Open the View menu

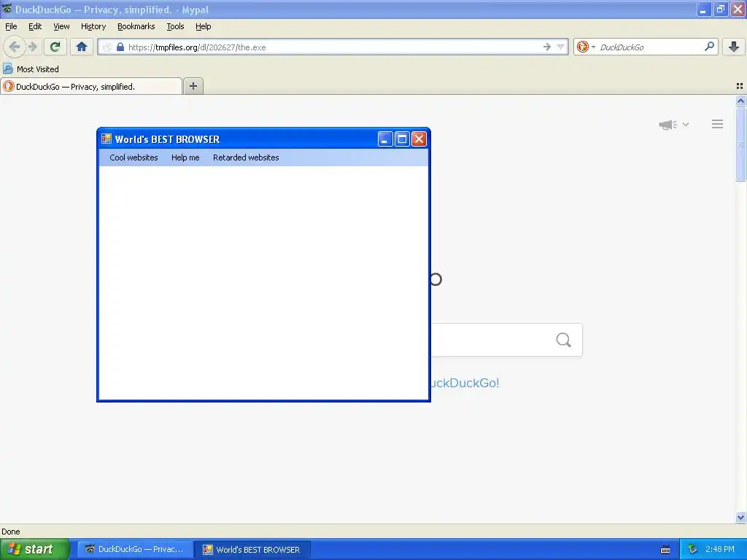click(x=61, y=27)
